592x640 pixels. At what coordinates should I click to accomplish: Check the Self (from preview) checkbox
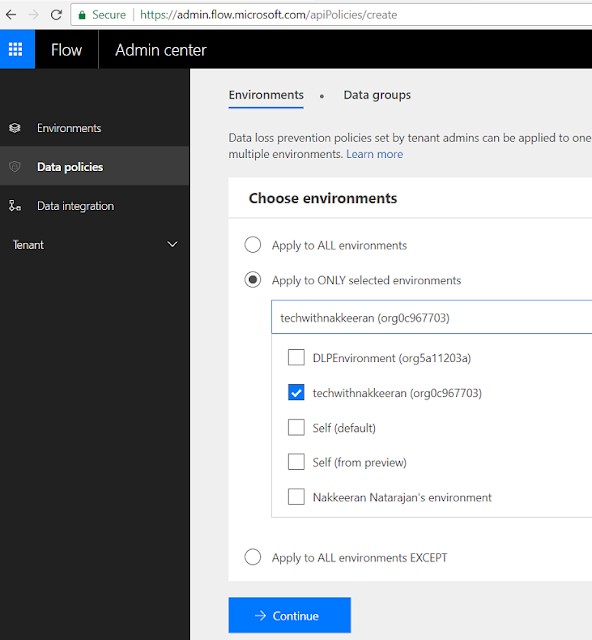pos(296,462)
